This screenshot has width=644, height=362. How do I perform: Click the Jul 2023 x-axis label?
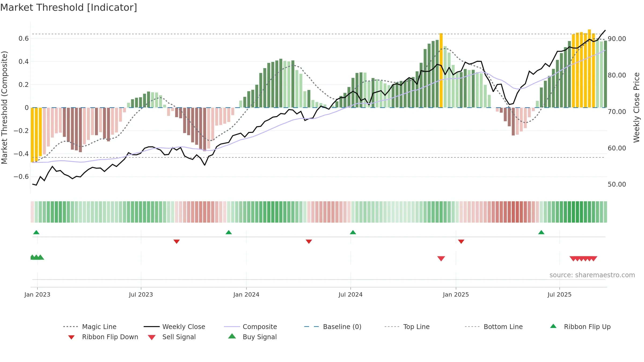(141, 294)
